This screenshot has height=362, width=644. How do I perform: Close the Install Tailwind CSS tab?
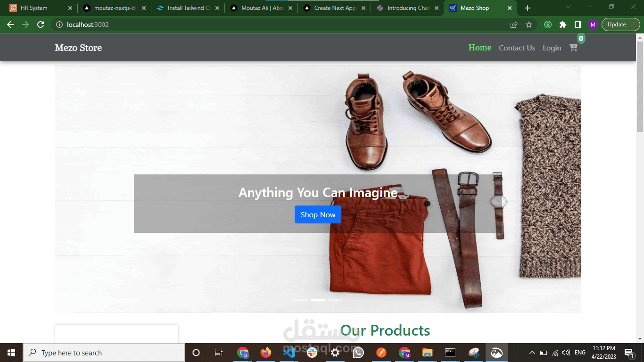click(x=217, y=8)
